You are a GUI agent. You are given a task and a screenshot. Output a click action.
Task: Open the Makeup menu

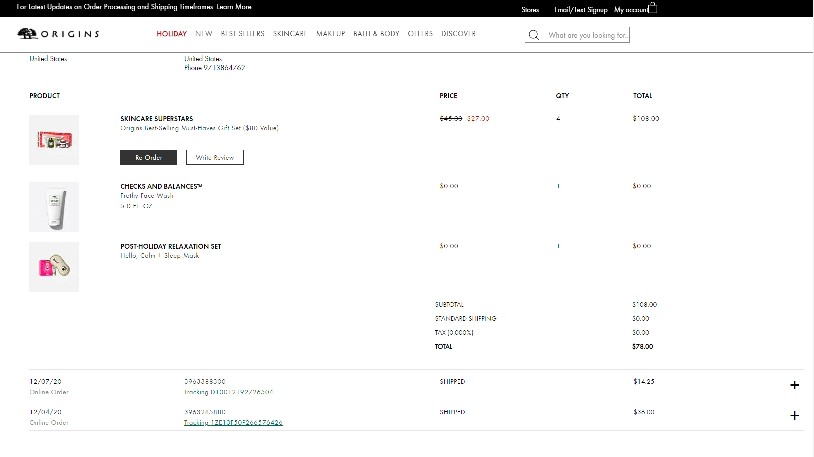[330, 34]
